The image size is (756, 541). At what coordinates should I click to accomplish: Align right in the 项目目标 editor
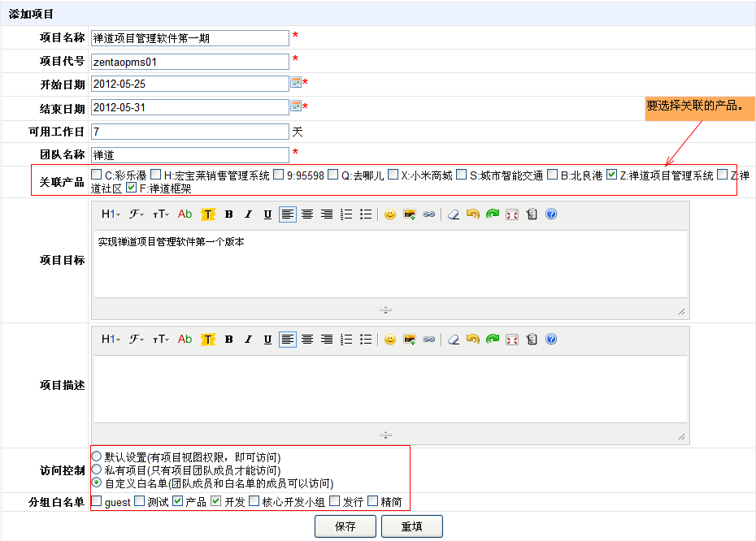[x=327, y=214]
